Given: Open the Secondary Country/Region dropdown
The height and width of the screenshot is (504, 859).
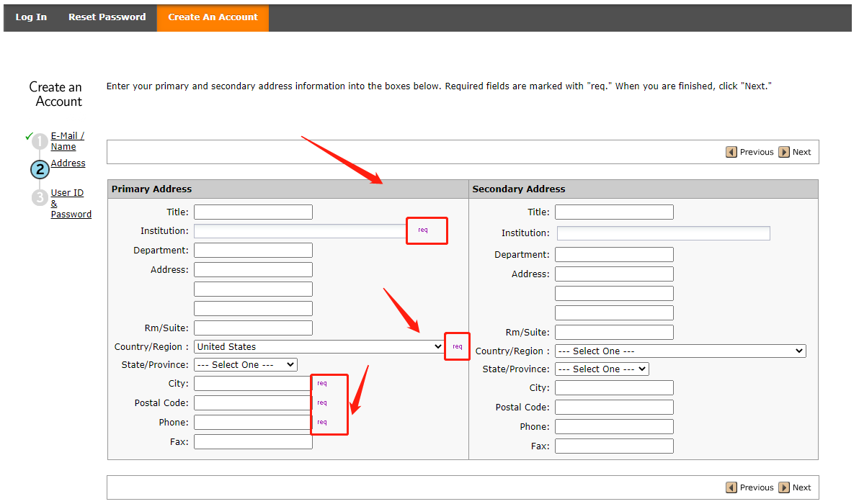Looking at the screenshot, I should pyautogui.click(x=680, y=351).
